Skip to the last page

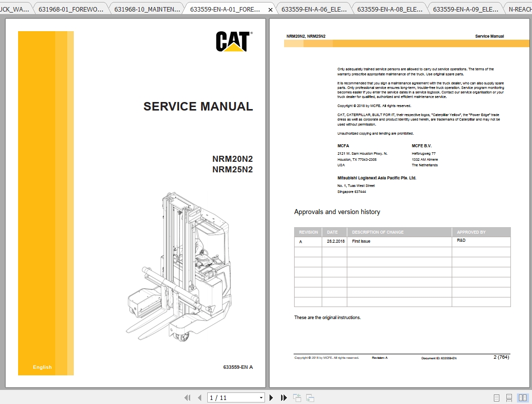[284, 397]
